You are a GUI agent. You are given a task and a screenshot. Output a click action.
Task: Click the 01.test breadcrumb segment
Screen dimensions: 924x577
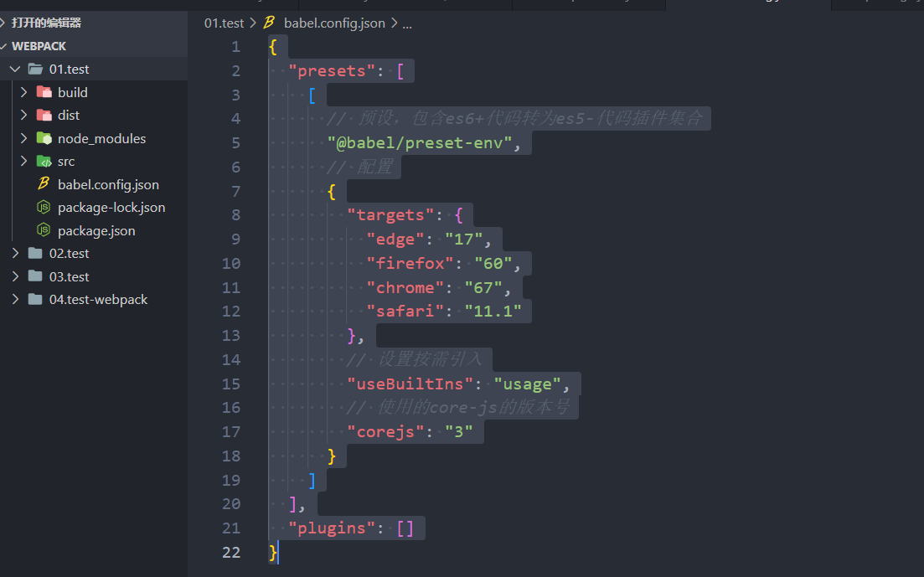pyautogui.click(x=224, y=23)
